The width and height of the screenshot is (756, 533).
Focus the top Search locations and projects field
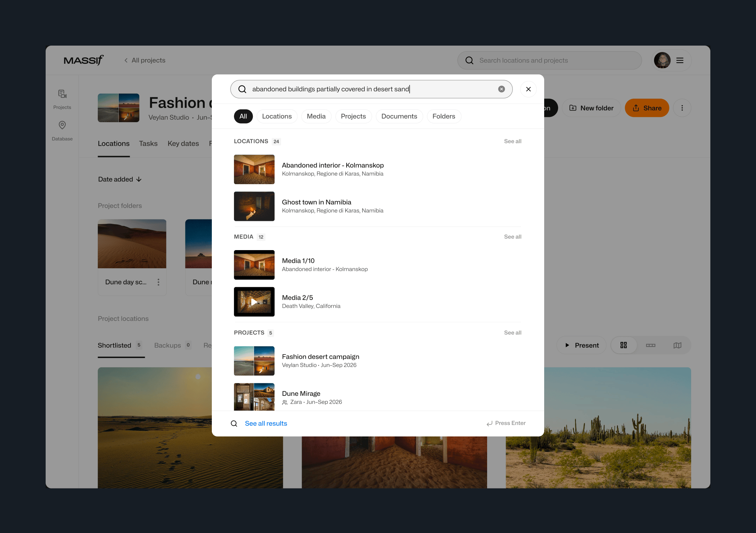550,61
